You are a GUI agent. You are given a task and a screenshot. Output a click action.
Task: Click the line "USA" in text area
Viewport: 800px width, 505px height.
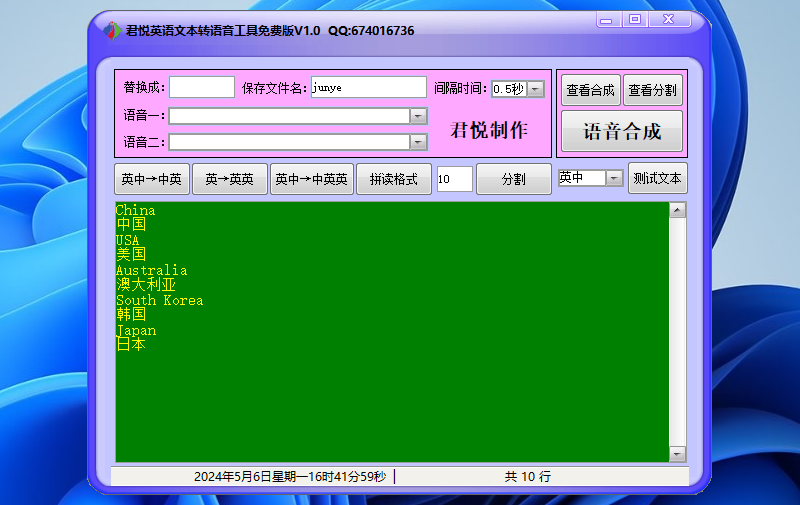pyautogui.click(x=128, y=240)
